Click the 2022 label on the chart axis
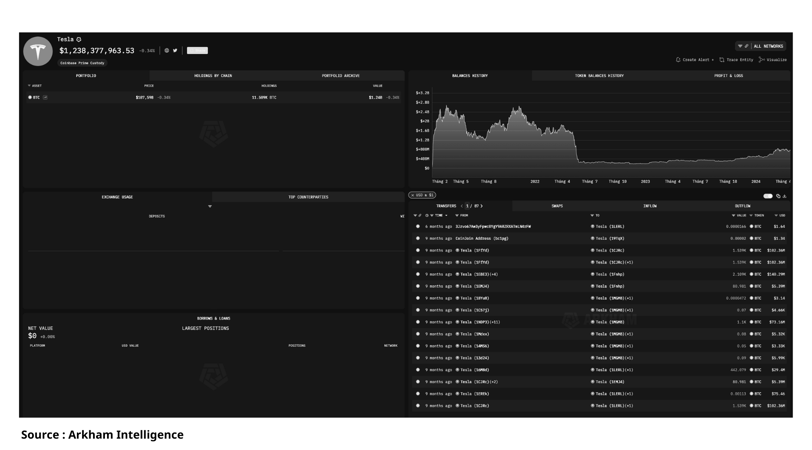 pos(535,182)
